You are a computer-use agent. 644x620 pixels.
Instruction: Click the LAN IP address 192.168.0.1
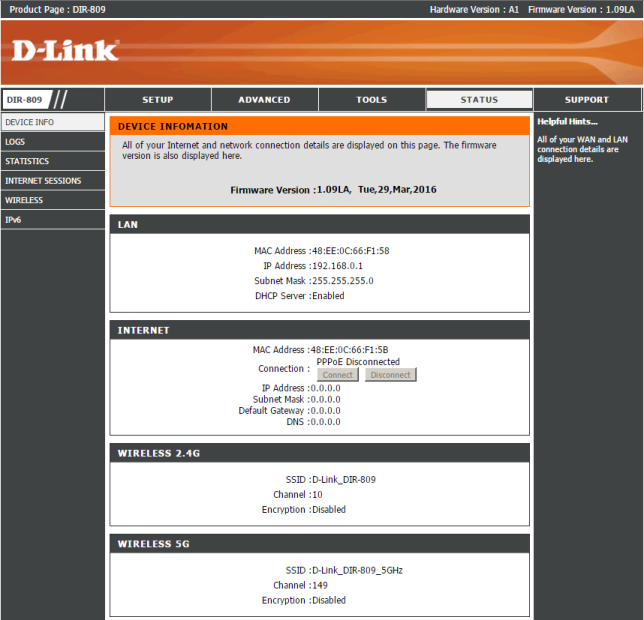(x=338, y=266)
